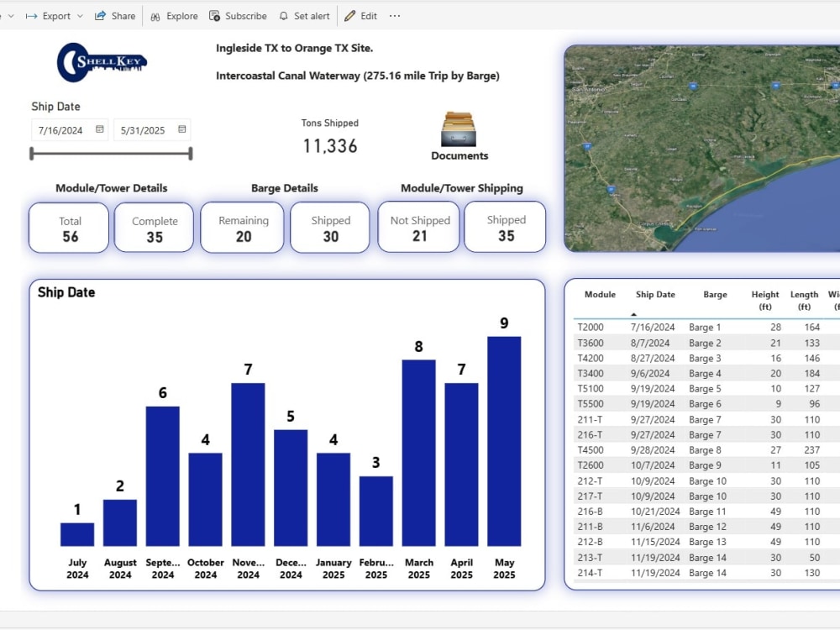Click the Ship Date chart title
Image resolution: width=840 pixels, height=630 pixels.
click(66, 292)
